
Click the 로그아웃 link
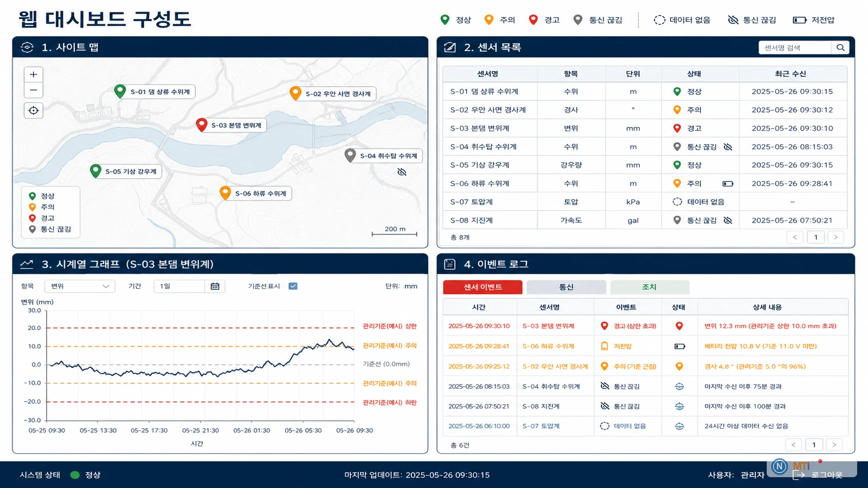(827, 475)
